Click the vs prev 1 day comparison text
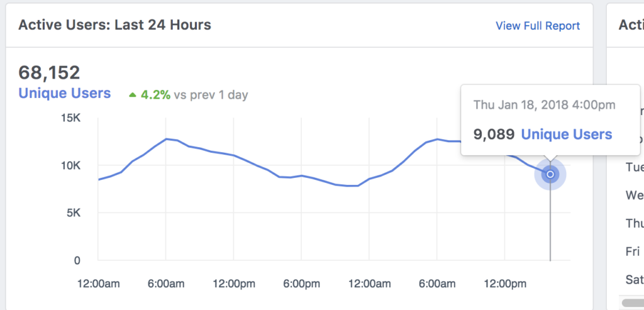644x310 pixels. click(x=211, y=96)
